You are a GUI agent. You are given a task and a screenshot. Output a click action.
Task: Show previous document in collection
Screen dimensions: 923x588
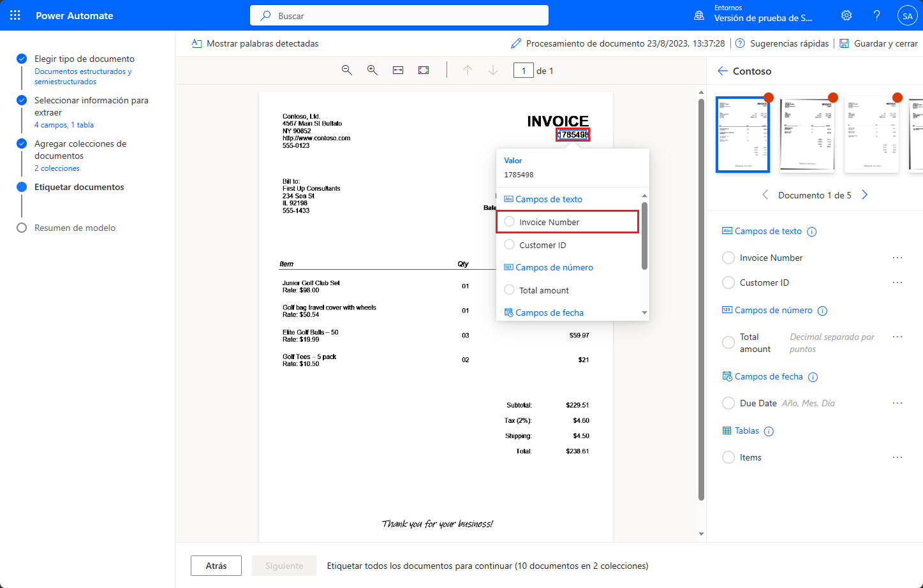pos(765,195)
